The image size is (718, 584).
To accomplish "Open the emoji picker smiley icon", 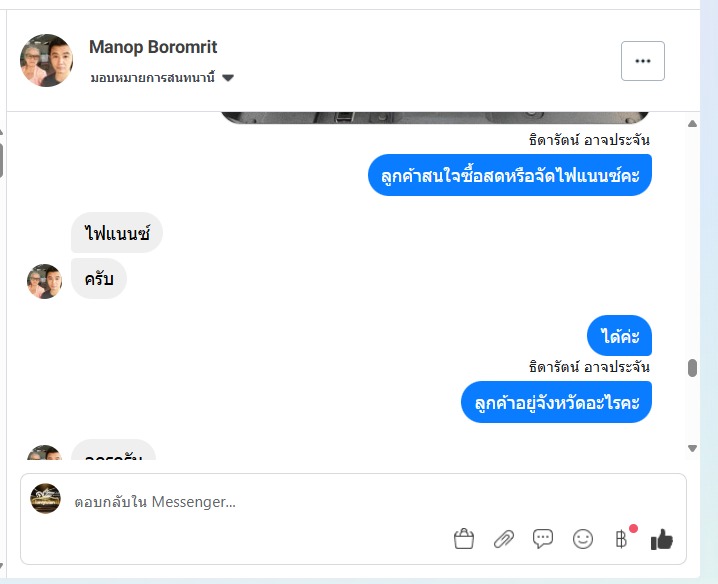I will [583, 539].
